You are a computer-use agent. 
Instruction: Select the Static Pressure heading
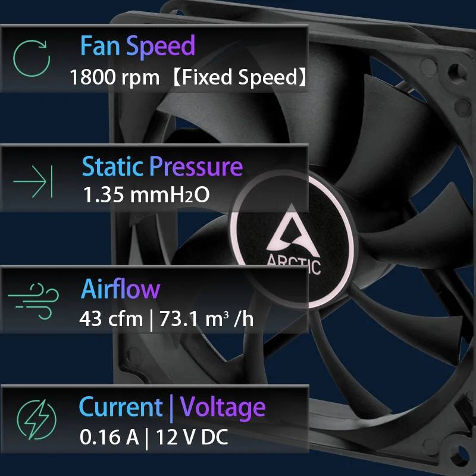[x=162, y=167]
